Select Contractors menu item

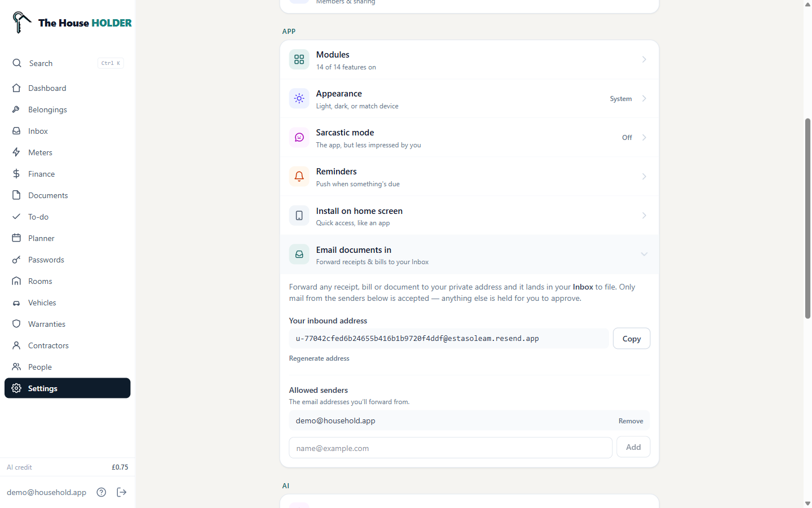(x=68, y=345)
